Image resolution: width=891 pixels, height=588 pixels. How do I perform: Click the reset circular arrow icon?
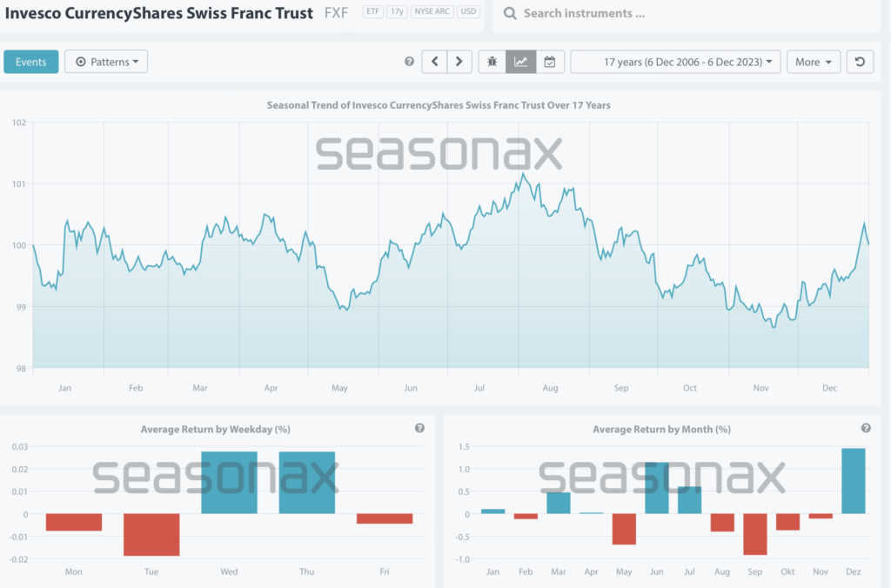pyautogui.click(x=860, y=62)
